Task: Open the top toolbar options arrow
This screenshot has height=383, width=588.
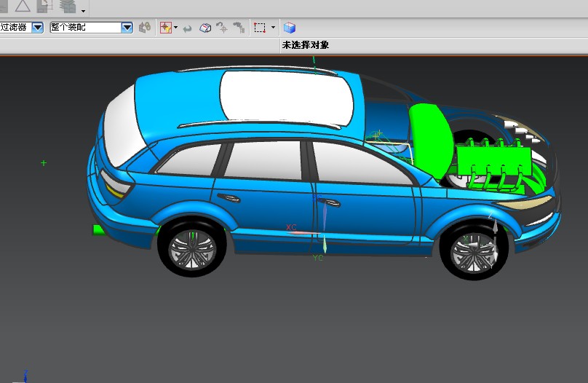Action: click(83, 11)
